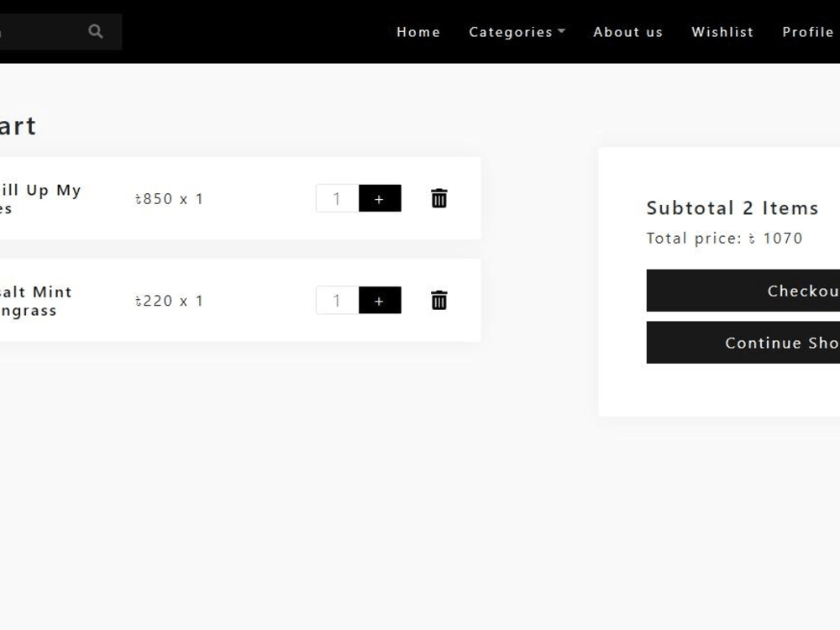This screenshot has height=630, width=840.
Task: Click the Categories dropdown arrow chevron
Action: 562,31
